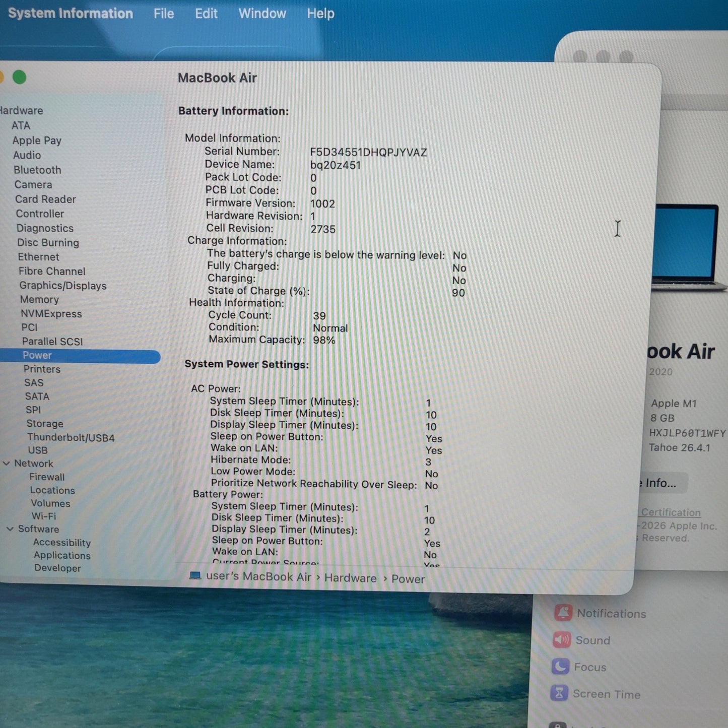The height and width of the screenshot is (728, 728).
Task: Select Fibre Channel in the sidebar
Action: 52,271
